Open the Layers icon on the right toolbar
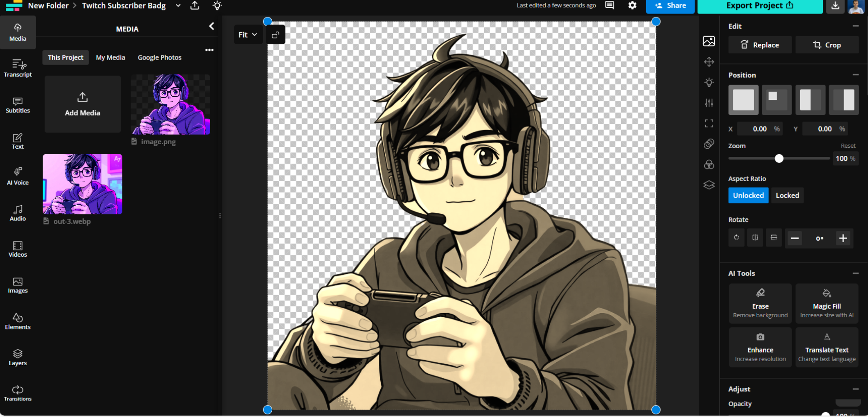 [x=709, y=185]
